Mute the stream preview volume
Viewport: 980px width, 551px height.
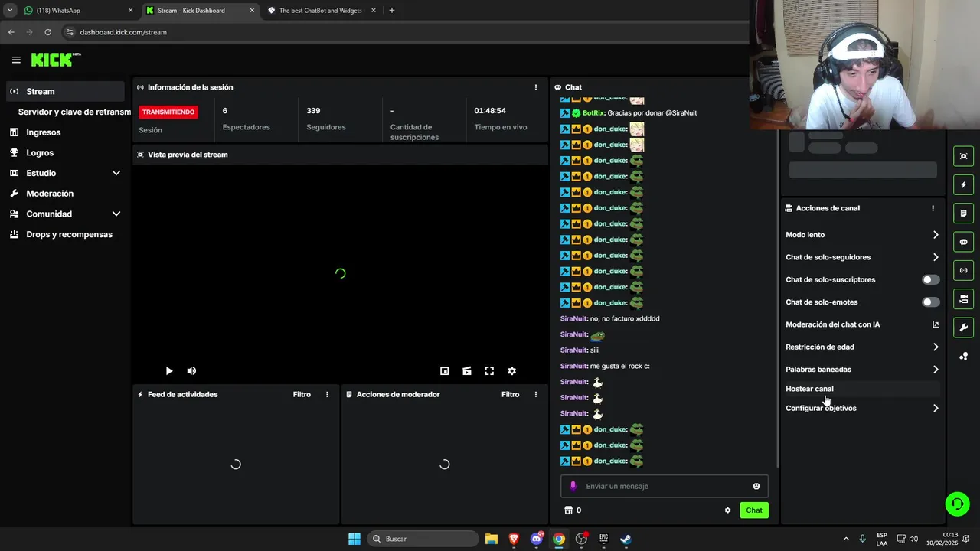(x=191, y=371)
